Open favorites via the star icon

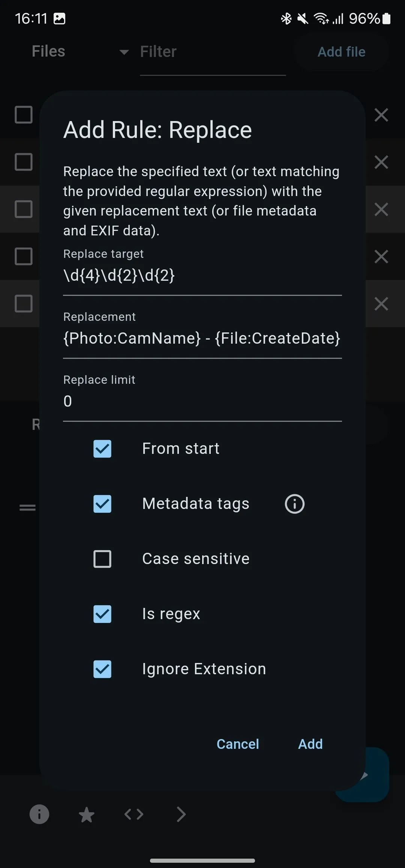pos(87,814)
